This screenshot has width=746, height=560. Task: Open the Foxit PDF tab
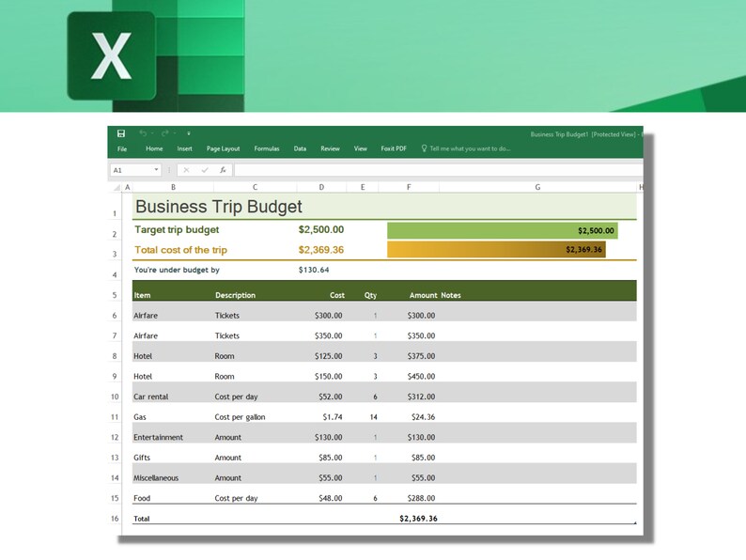[394, 148]
